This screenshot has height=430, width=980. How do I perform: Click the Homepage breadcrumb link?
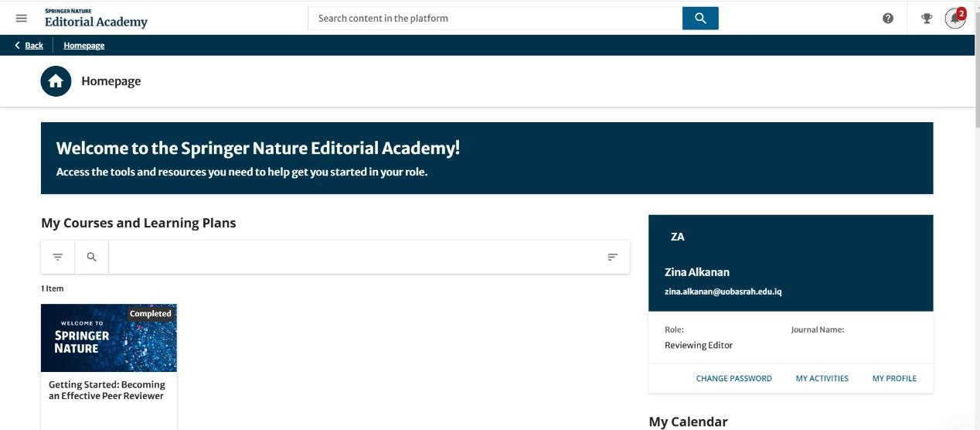coord(84,46)
